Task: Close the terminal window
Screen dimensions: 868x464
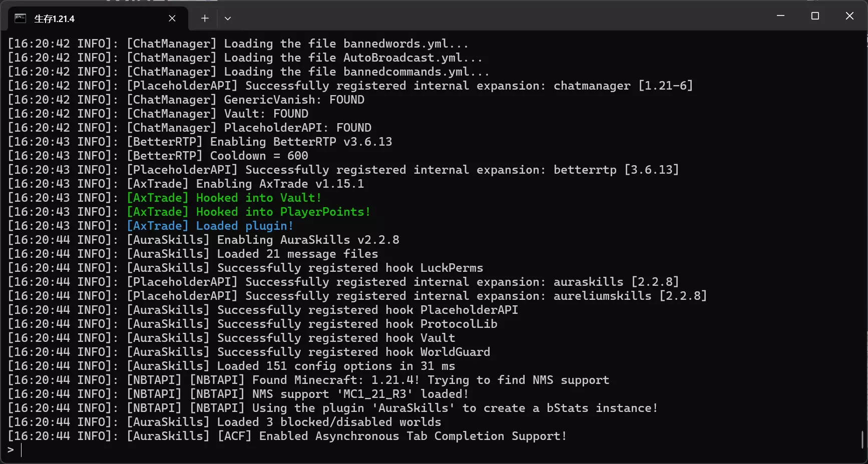Action: [849, 16]
